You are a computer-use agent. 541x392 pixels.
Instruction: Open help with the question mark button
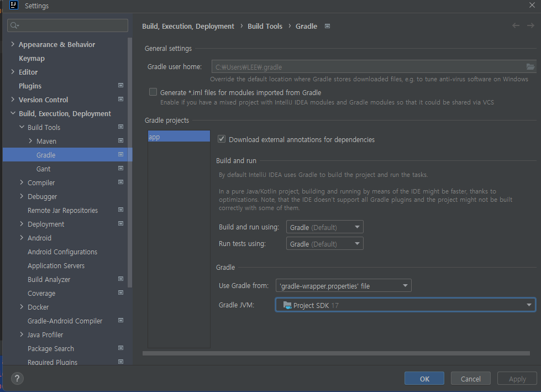pos(17,378)
